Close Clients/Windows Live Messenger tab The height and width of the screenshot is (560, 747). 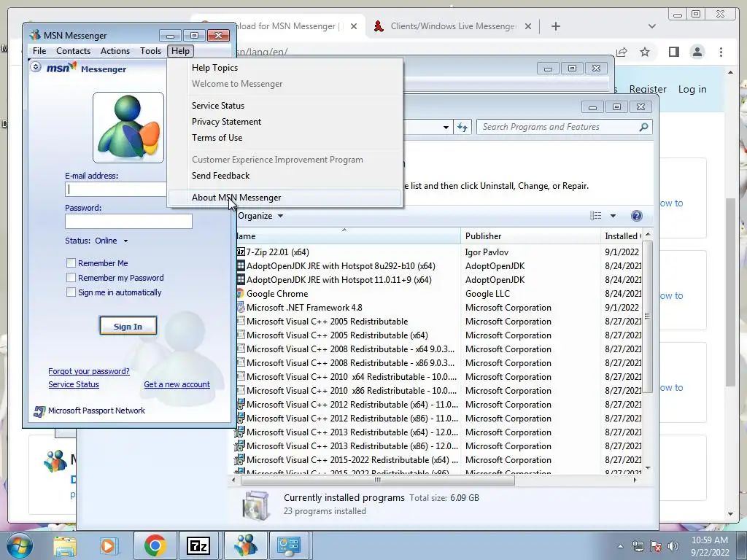pyautogui.click(x=528, y=26)
